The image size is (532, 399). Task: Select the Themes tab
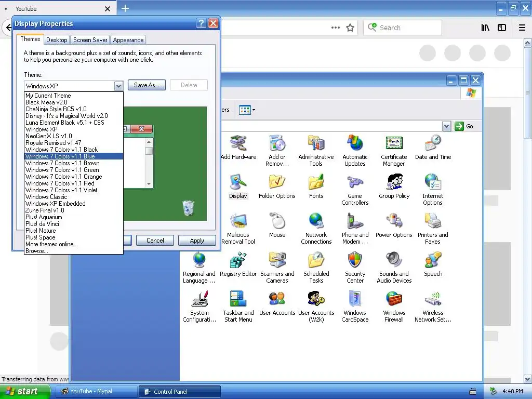pyautogui.click(x=30, y=39)
